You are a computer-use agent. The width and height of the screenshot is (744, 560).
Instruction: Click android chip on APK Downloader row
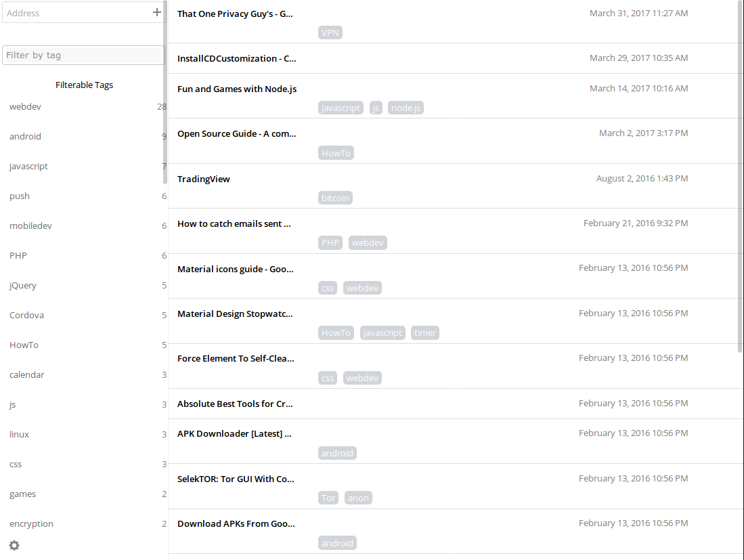pyautogui.click(x=337, y=453)
